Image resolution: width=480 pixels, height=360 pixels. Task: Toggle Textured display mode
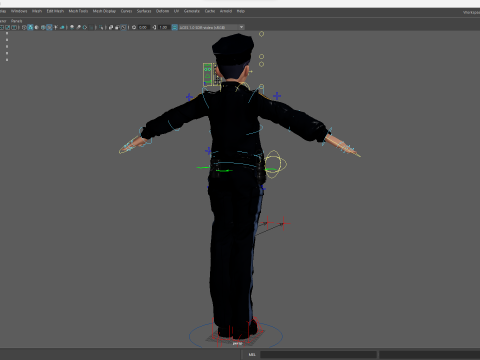(49, 27)
